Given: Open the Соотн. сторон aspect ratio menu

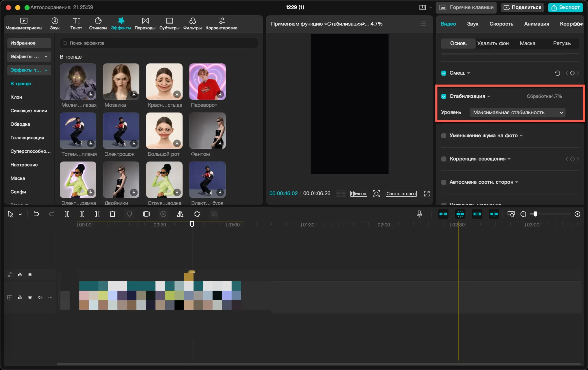Looking at the screenshot, I should pyautogui.click(x=401, y=194).
